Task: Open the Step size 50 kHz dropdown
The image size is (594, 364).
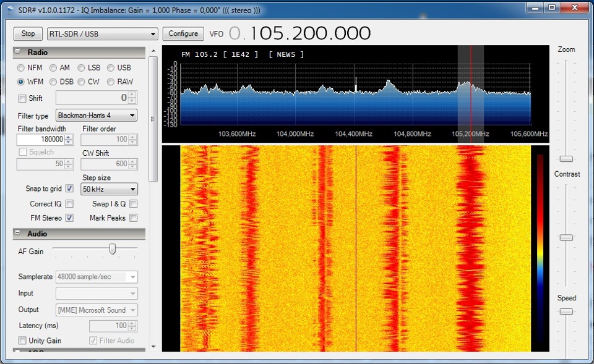Action: click(x=109, y=189)
